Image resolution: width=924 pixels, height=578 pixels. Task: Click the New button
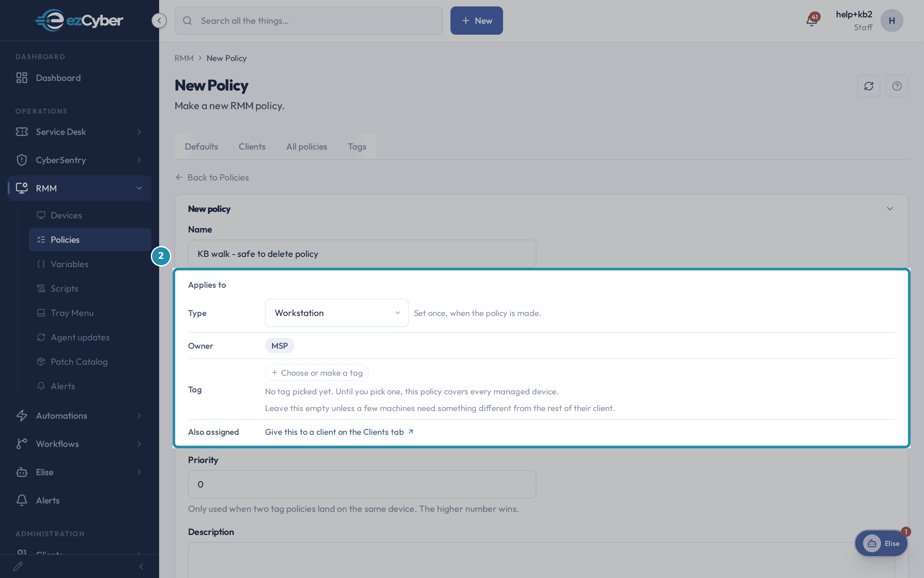(476, 21)
